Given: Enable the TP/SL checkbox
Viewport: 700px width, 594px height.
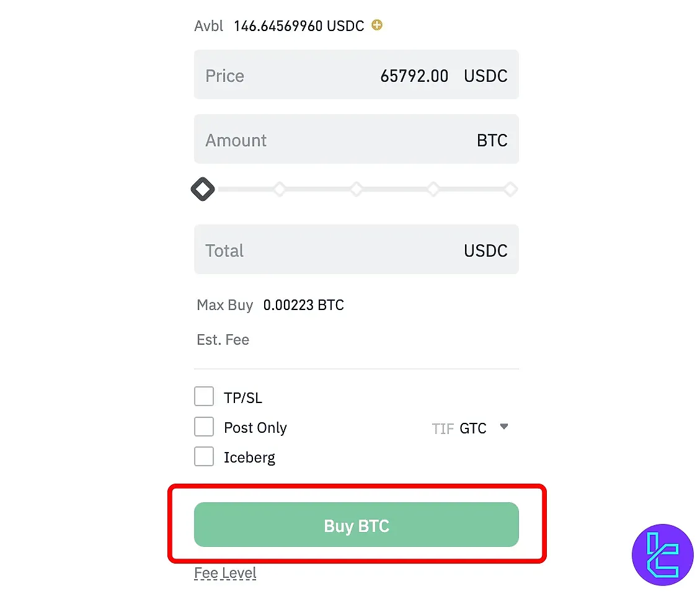Looking at the screenshot, I should [x=204, y=396].
